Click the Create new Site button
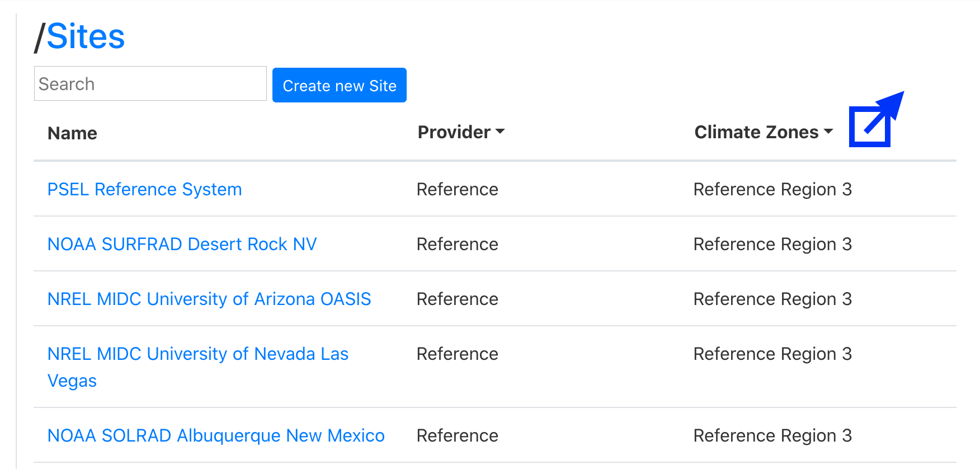This screenshot has width=980, height=469. pos(339,85)
